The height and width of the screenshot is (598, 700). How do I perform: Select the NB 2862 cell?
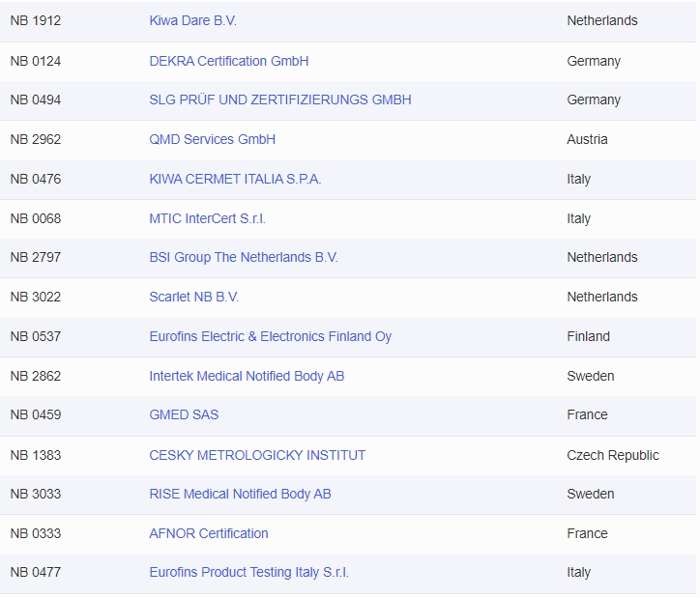point(36,377)
